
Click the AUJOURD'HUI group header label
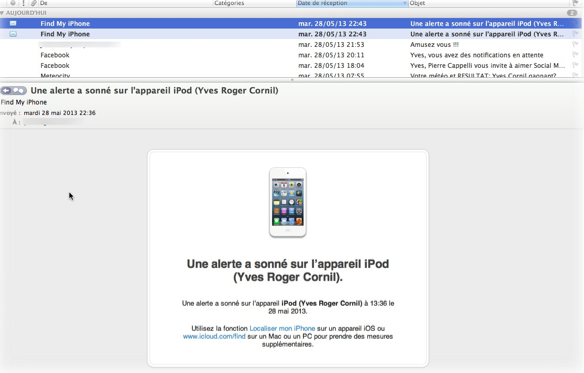click(26, 13)
